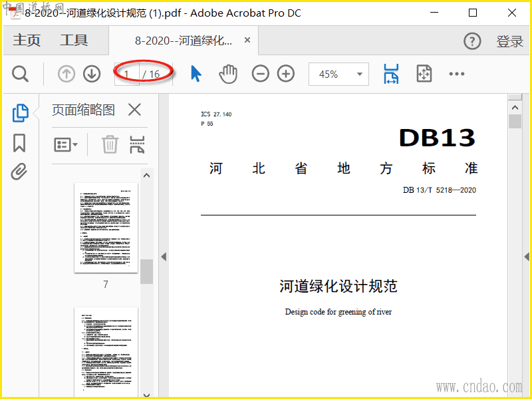The width and height of the screenshot is (532, 399).
Task: Expand the right tools pane arrow
Action: tap(527, 257)
